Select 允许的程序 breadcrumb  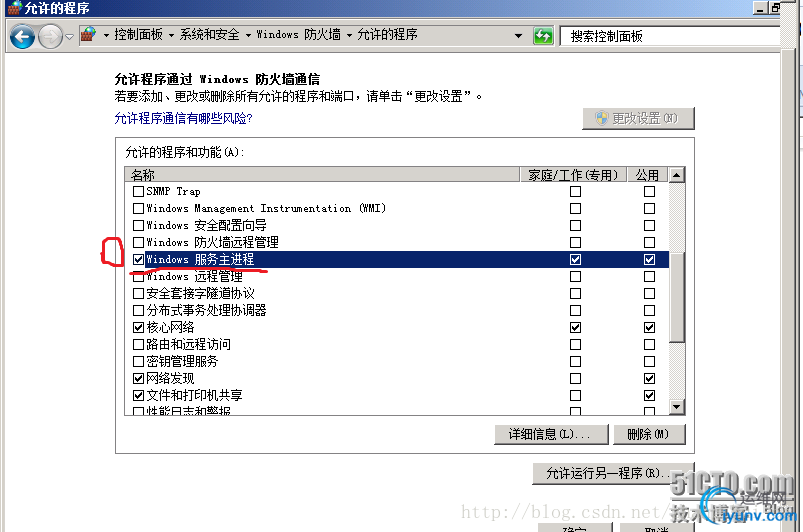tap(387, 34)
